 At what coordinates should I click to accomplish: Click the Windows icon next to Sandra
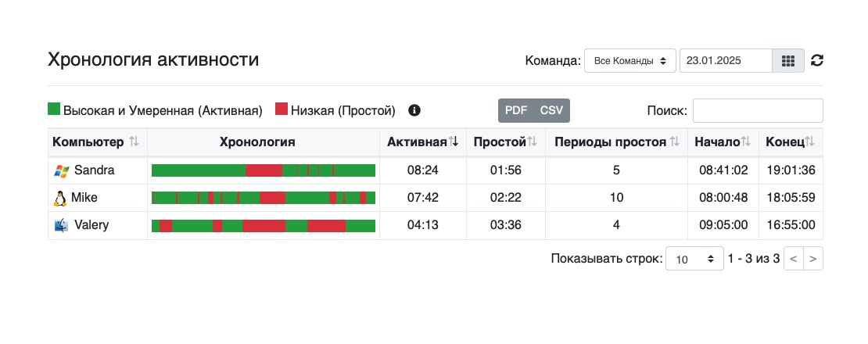[62, 170]
